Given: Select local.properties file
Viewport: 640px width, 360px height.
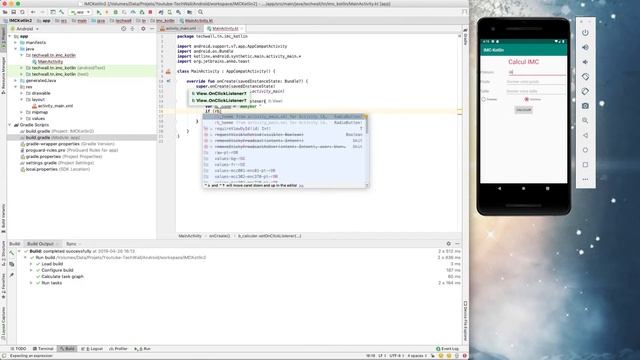Looking at the screenshot, I should [55, 169].
